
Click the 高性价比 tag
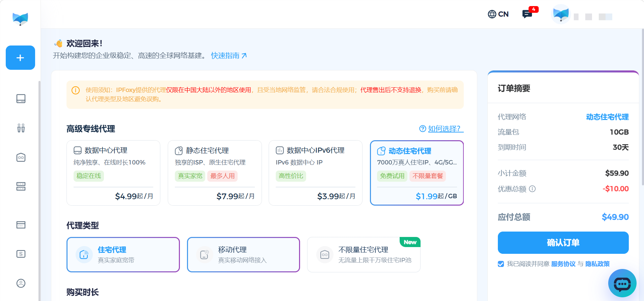click(x=291, y=176)
